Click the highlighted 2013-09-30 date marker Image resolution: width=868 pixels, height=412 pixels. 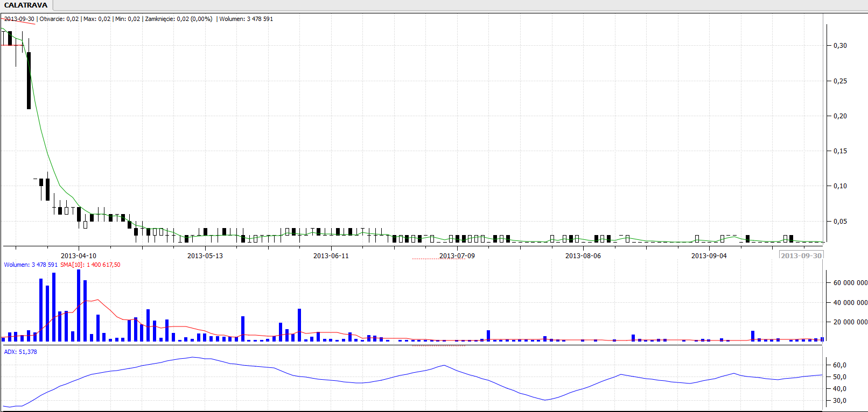tap(802, 255)
